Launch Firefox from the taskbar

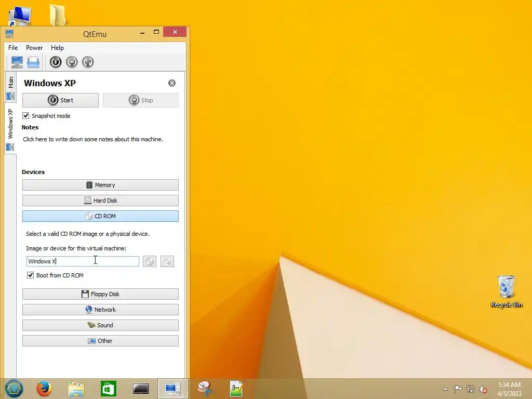pyautogui.click(x=44, y=389)
